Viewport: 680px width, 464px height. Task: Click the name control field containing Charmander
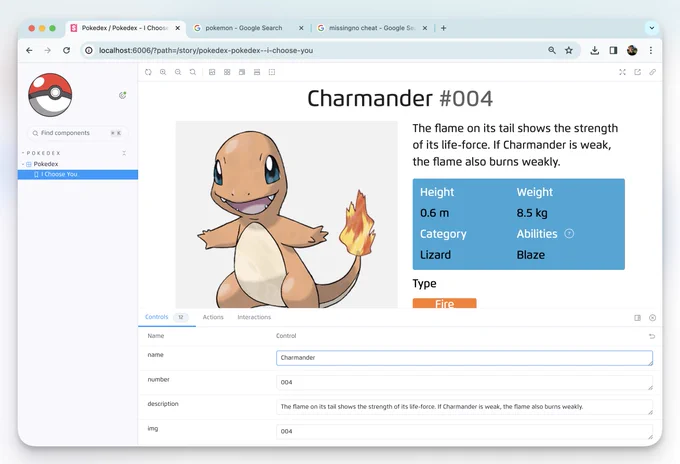click(x=464, y=358)
